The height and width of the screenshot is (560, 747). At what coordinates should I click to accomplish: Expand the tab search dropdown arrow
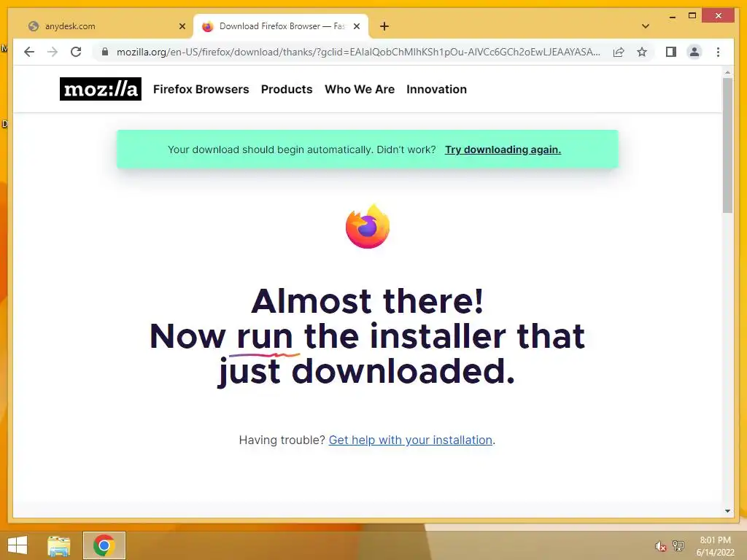[x=646, y=26]
